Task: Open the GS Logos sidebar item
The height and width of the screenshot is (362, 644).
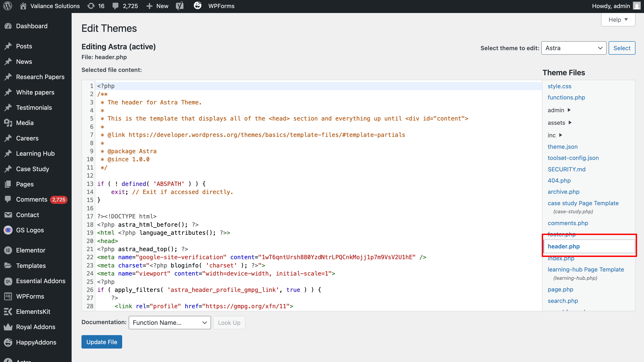Action: coord(30,230)
